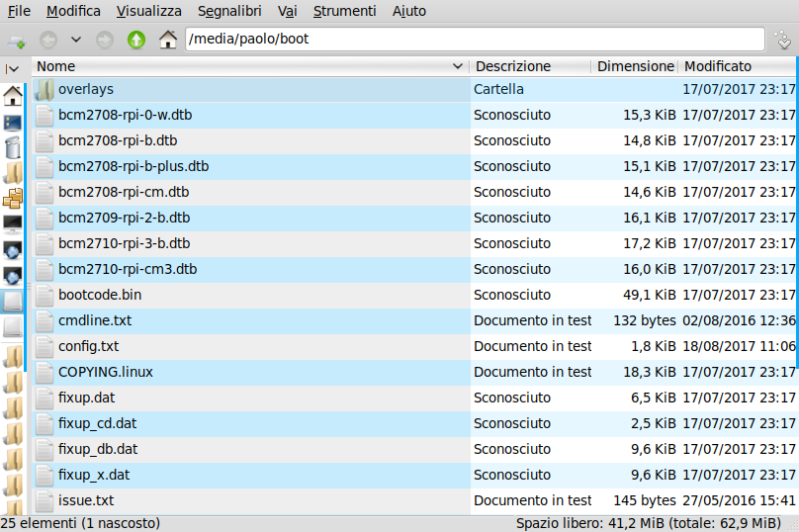Select the cmdline.txt file icon
This screenshot has height=532, width=799.
click(x=44, y=321)
